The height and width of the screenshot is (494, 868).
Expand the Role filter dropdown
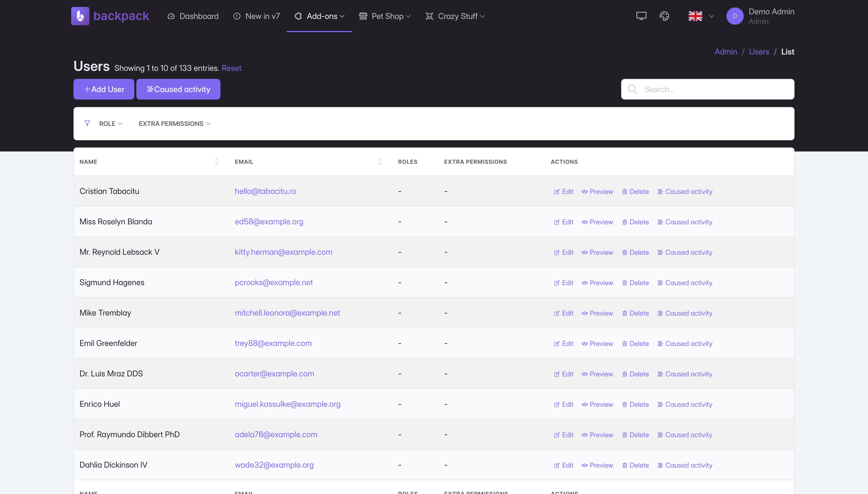point(111,123)
